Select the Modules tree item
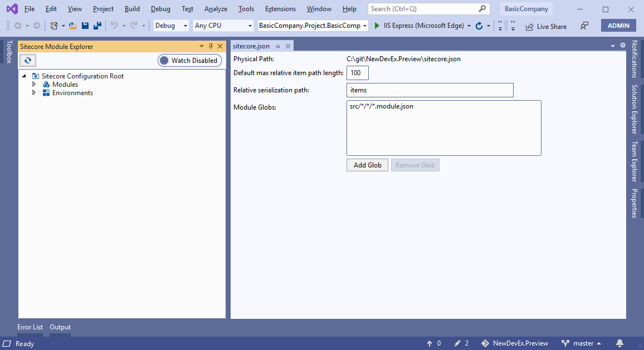The height and width of the screenshot is (350, 644). (x=65, y=84)
